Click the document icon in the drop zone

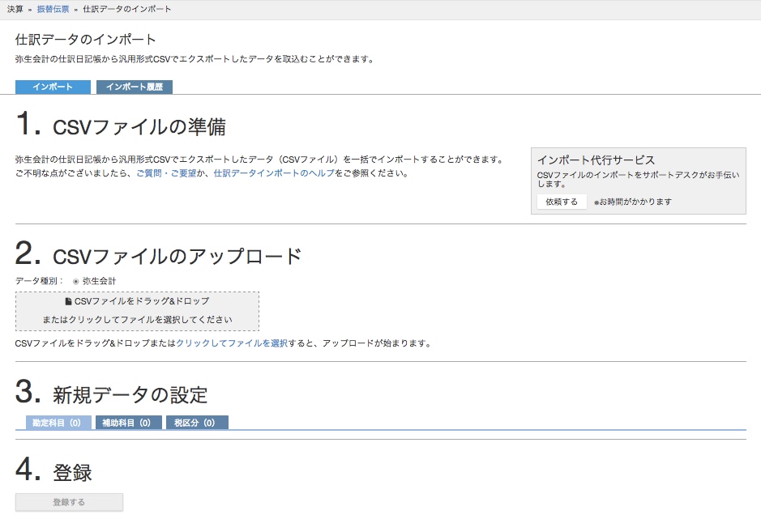(68, 301)
